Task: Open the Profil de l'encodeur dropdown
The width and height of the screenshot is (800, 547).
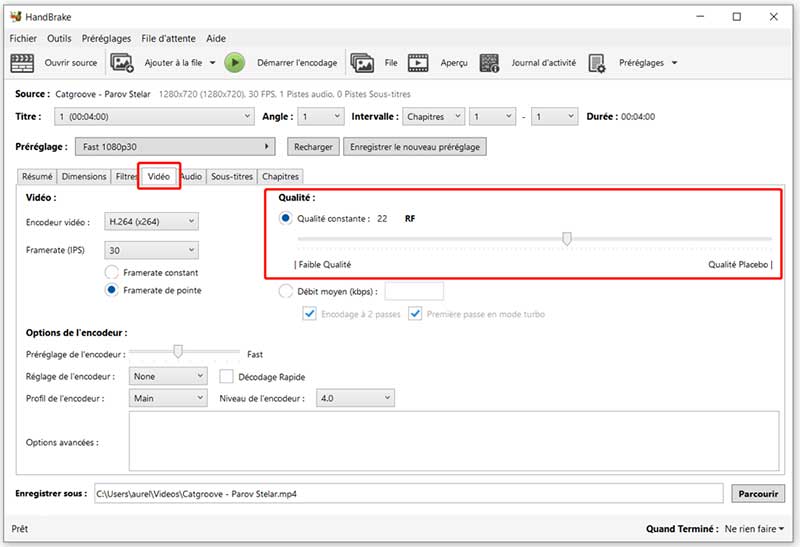Action: point(168,398)
